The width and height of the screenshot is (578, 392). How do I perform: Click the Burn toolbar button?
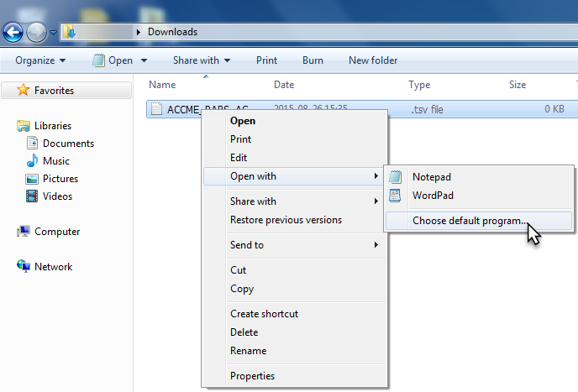pyautogui.click(x=313, y=60)
